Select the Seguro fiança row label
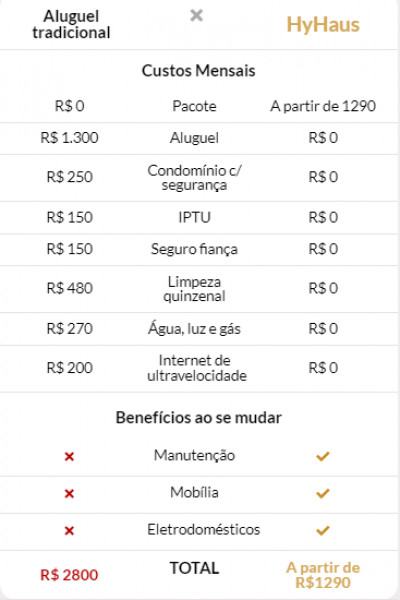The height and width of the screenshot is (600, 400). (x=194, y=249)
